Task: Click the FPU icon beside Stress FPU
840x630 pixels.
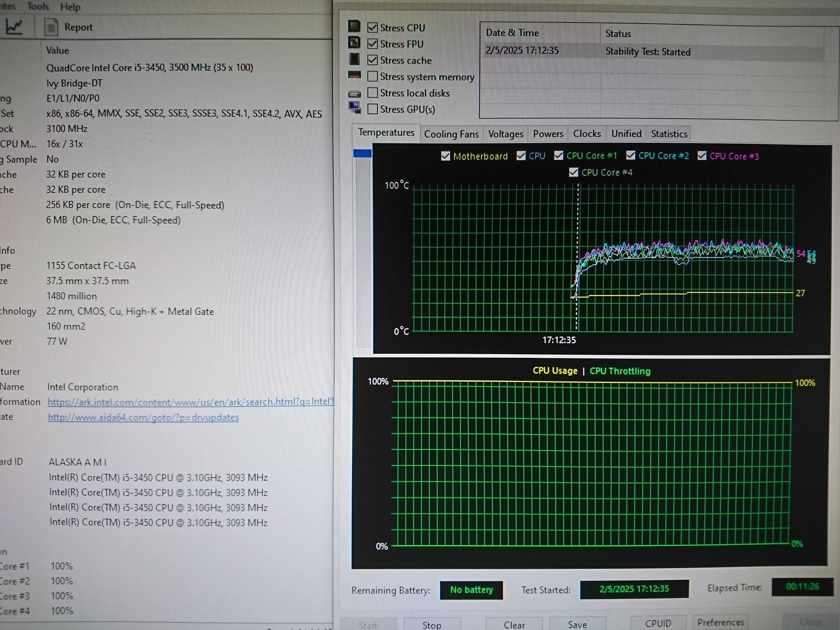Action: coord(354,42)
